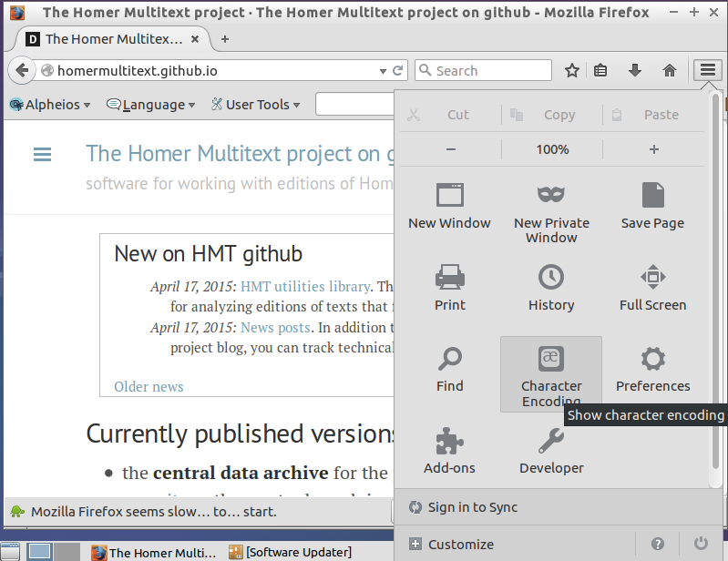Viewport: 728px width, 561px height.
Task: Expand the Language dropdown menu
Action: [151, 105]
